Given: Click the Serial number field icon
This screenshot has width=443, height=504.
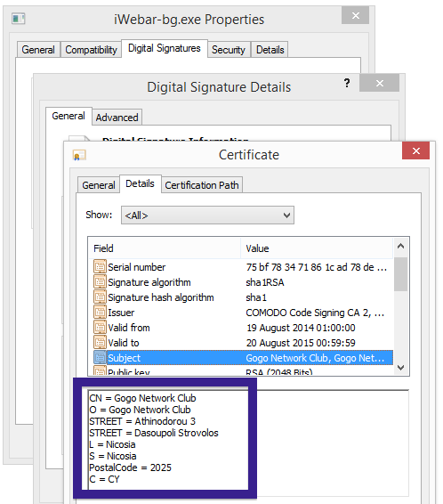Looking at the screenshot, I should pos(100,267).
